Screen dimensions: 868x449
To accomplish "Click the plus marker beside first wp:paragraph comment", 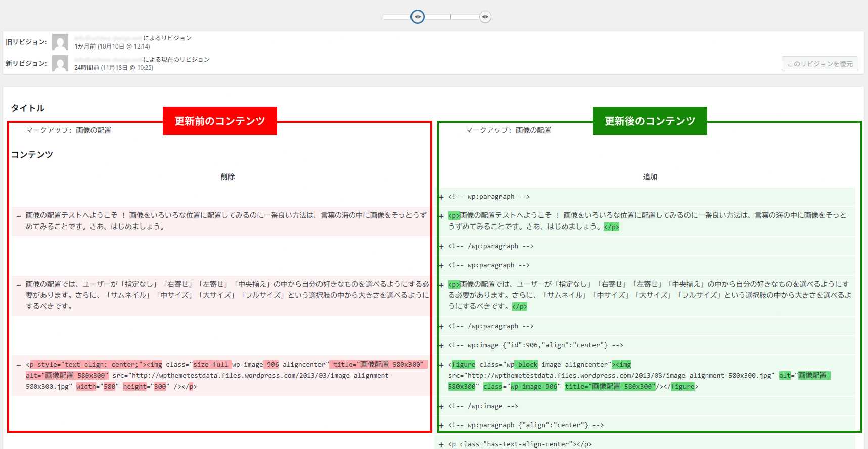I will tap(441, 197).
